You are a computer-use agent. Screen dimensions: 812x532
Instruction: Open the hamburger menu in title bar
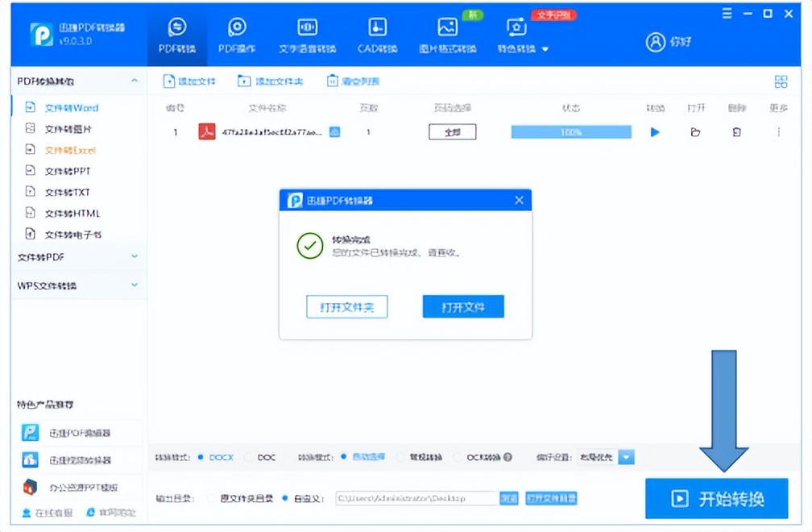point(727,14)
